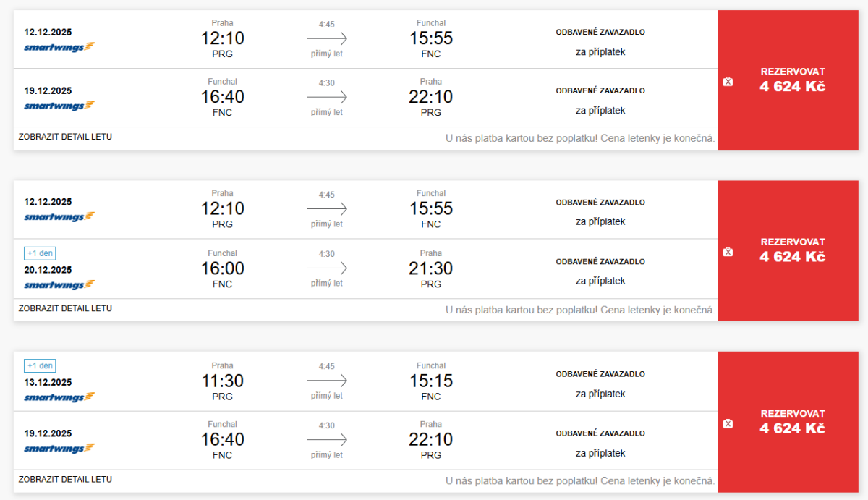Click Smartwings logo on the 13.12.2025 flight
The height and width of the screenshot is (500, 868).
[59, 397]
